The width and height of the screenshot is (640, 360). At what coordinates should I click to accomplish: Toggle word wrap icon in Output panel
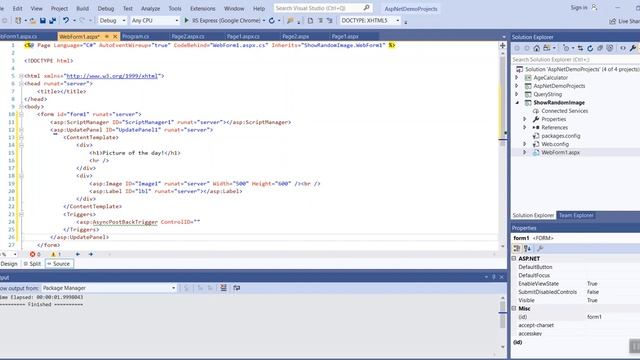(237, 288)
